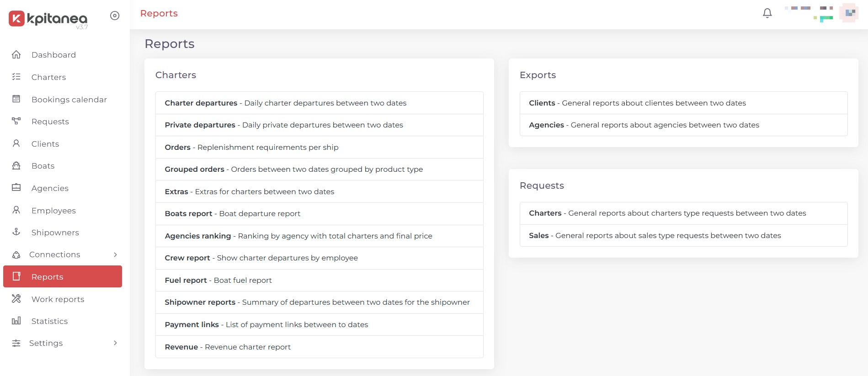Expand the Settings submenu chevron
868x376 pixels.
115,343
